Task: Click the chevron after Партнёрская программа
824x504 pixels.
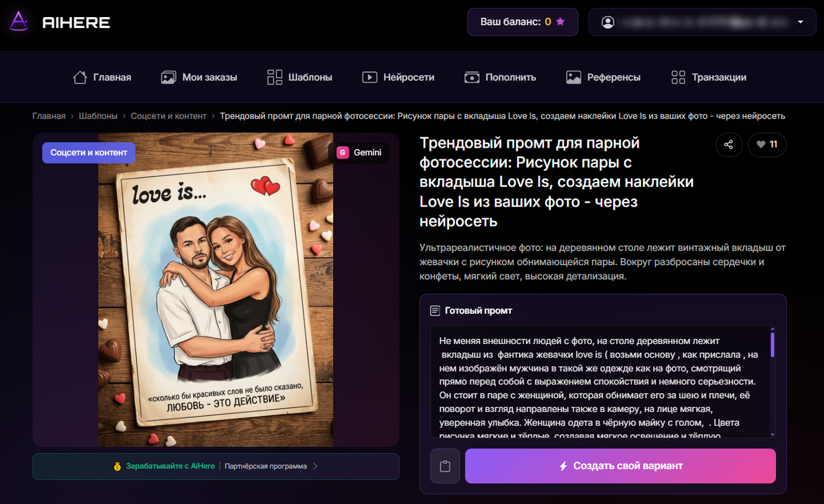Action: [x=315, y=466]
